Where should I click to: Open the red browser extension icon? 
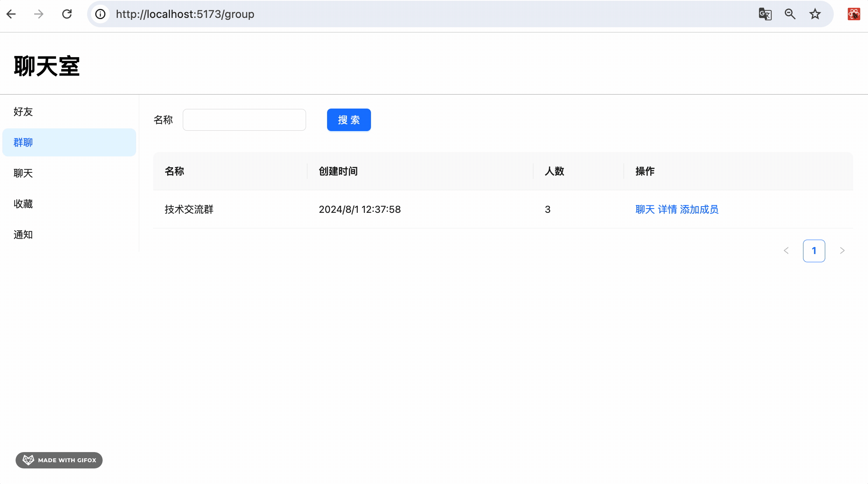coord(854,14)
